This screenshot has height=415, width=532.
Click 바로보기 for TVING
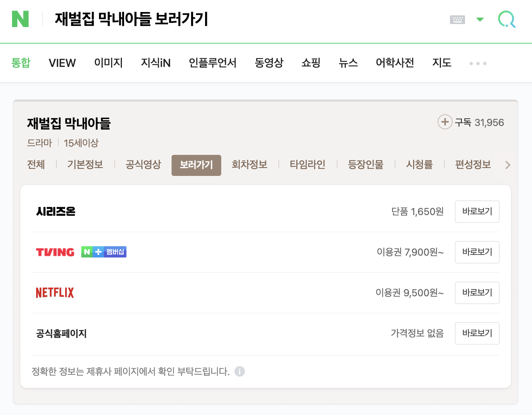[x=477, y=252]
